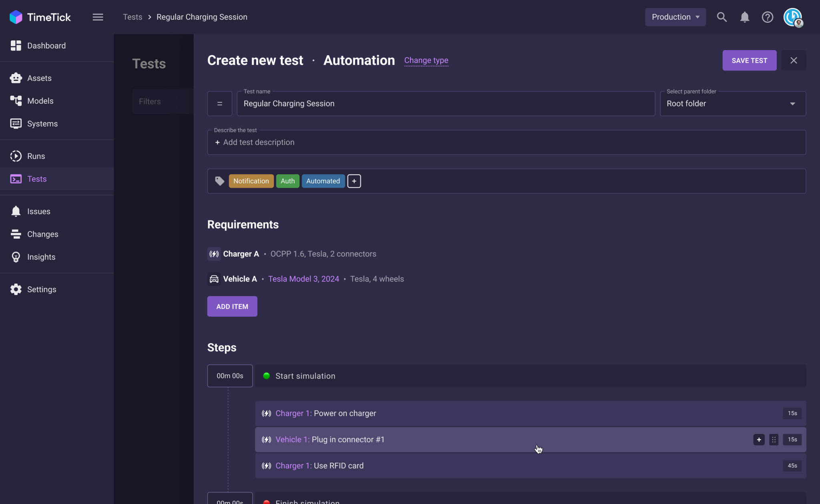Click the equals icon beside Test name
Screen dimensions: 820x504
click(219, 104)
